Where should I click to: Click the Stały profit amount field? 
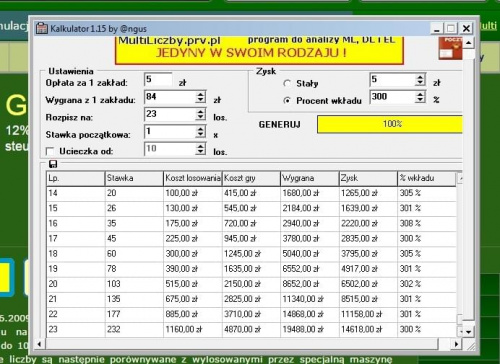(x=393, y=80)
